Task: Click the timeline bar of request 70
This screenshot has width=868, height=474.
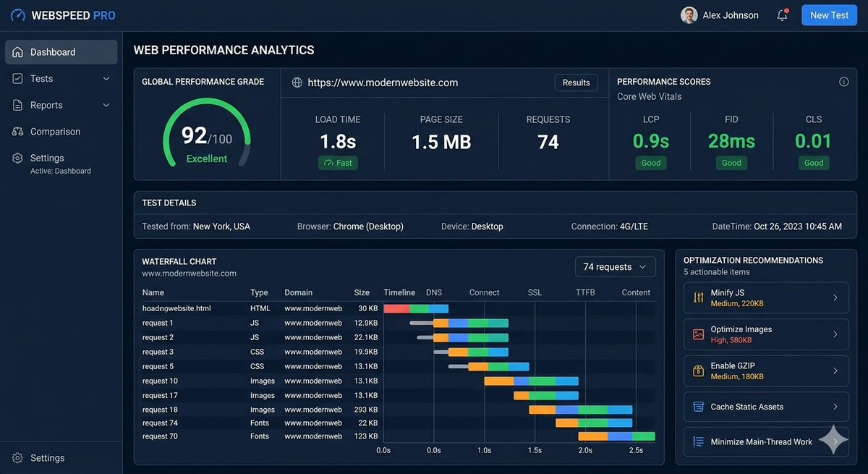Action: coord(616,436)
